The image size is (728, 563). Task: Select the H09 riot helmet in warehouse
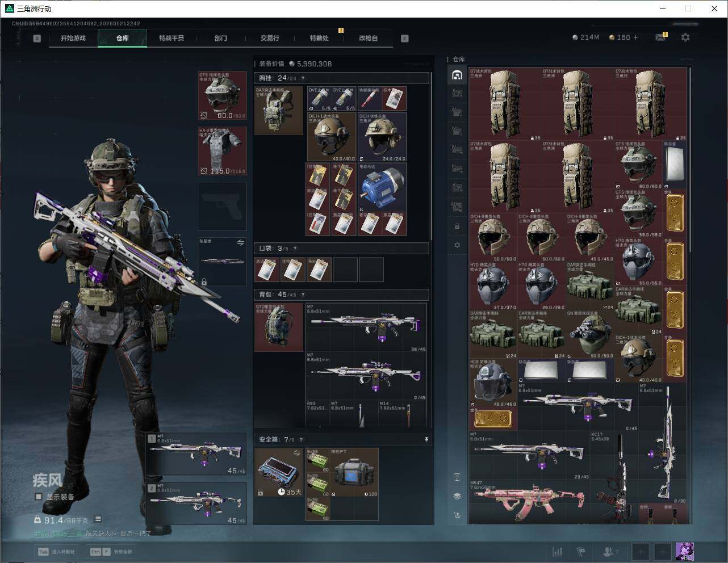[x=492, y=383]
